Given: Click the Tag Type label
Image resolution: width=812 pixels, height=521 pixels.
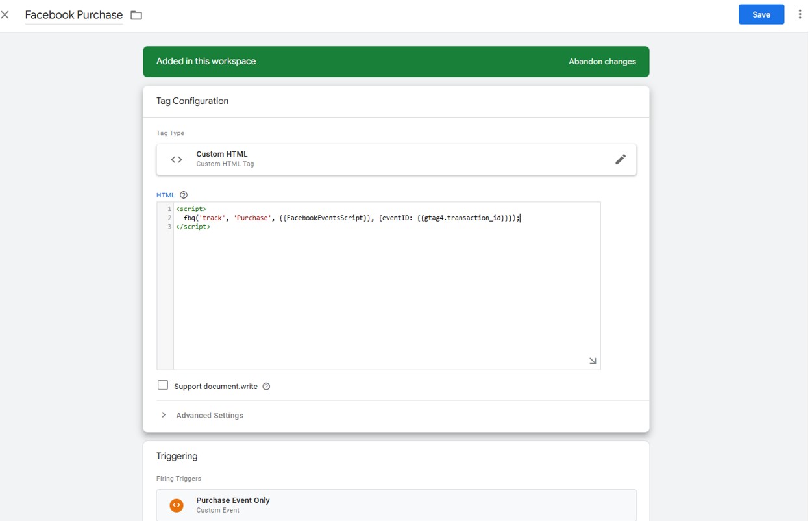Looking at the screenshot, I should 170,133.
